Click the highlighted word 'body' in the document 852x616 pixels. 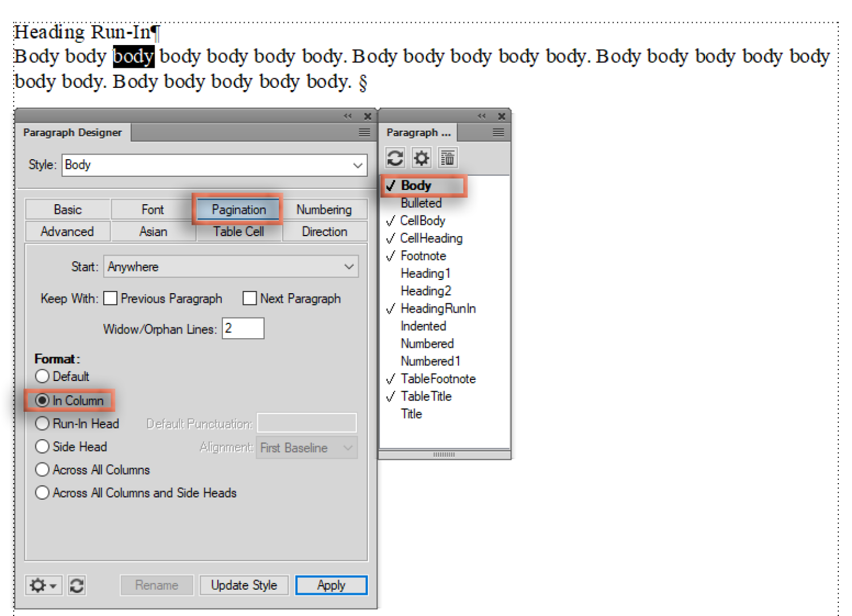pyautogui.click(x=133, y=56)
